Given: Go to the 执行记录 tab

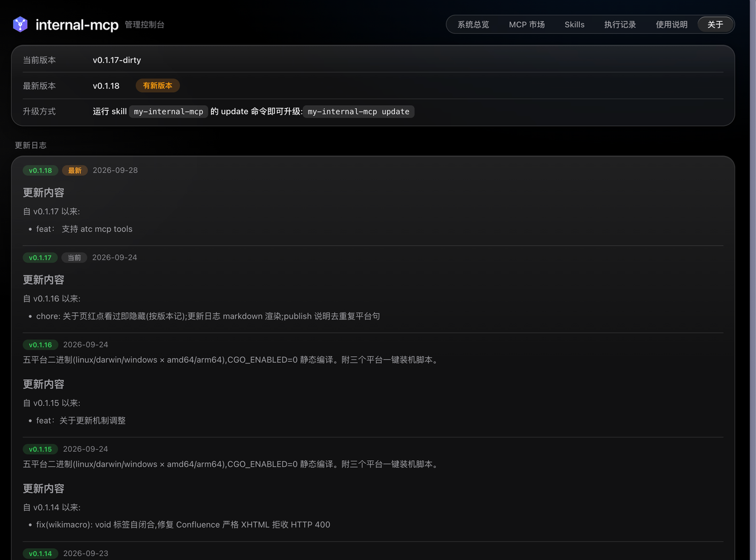Looking at the screenshot, I should (x=620, y=24).
